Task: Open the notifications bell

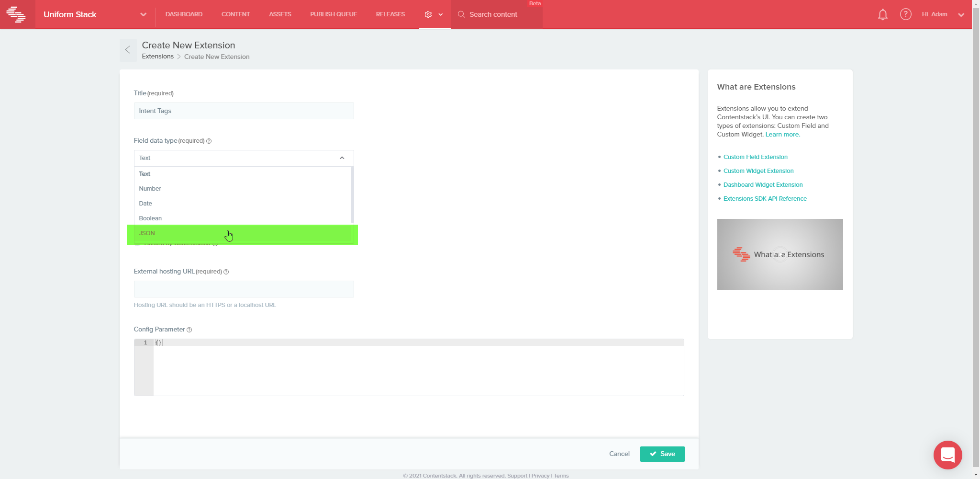Action: tap(883, 14)
